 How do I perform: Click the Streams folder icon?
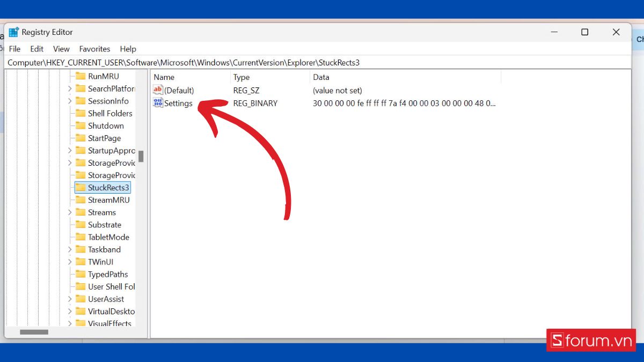(80, 212)
